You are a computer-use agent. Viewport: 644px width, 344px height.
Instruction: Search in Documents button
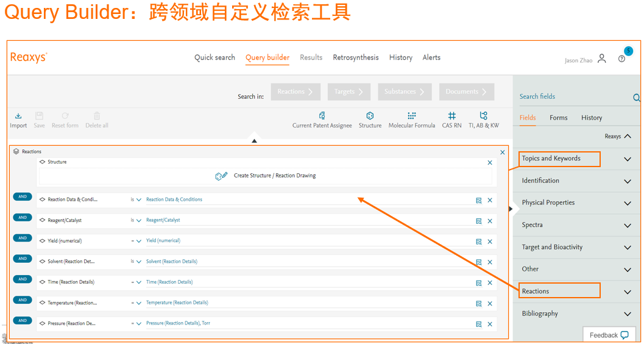467,91
